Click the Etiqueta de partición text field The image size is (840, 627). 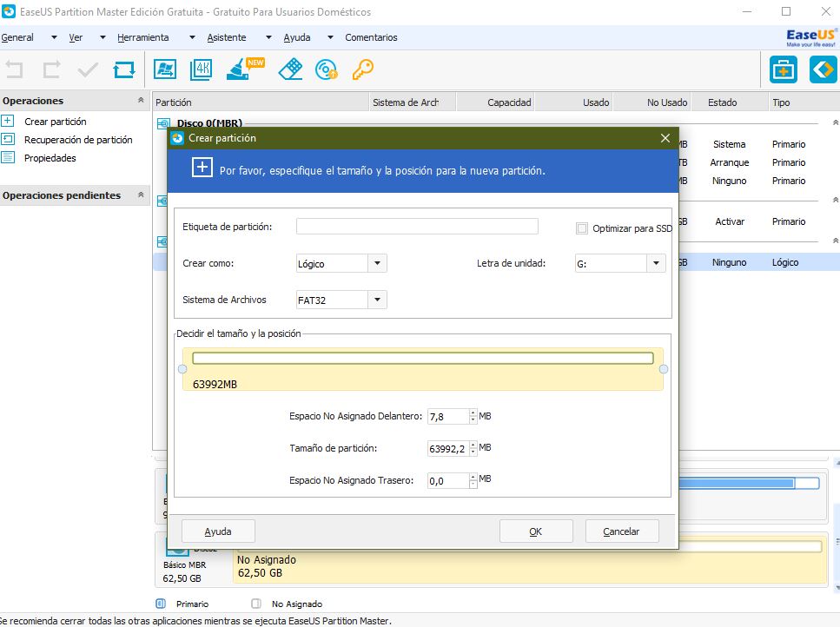[417, 227]
